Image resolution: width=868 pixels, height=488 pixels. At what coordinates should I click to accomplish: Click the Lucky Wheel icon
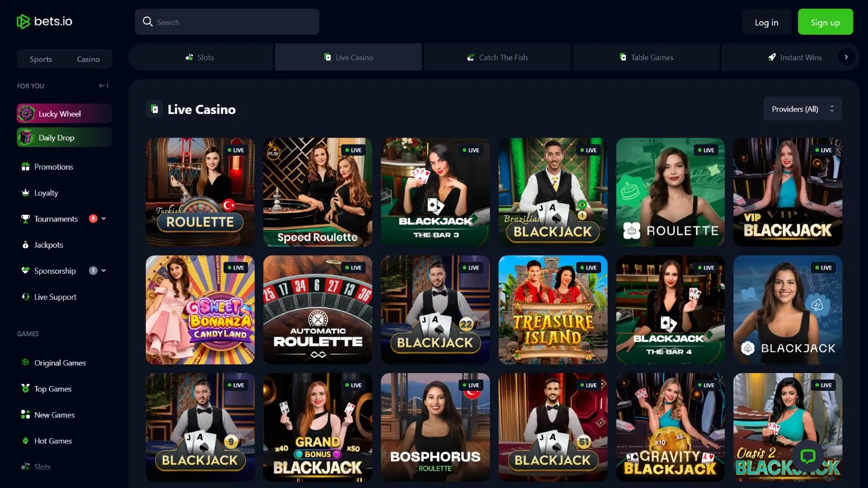click(x=26, y=113)
